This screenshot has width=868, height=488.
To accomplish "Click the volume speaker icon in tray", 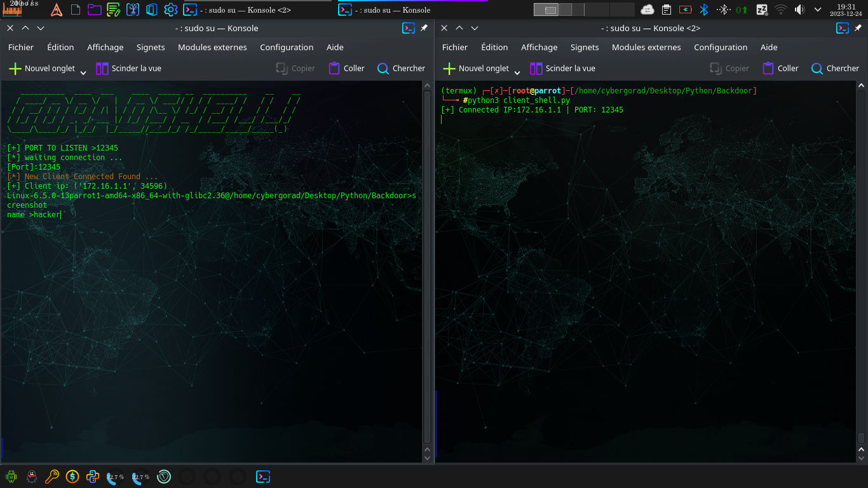I will pos(799,10).
